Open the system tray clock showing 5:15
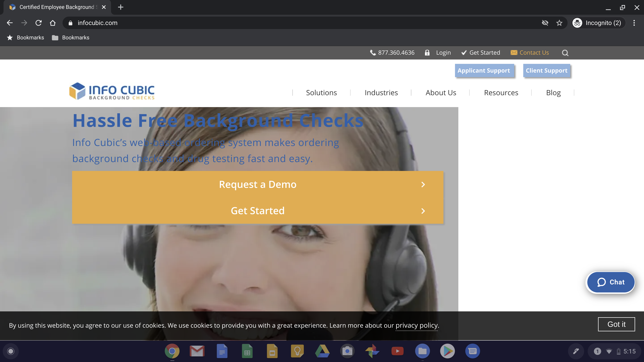644x362 pixels. [629, 351]
